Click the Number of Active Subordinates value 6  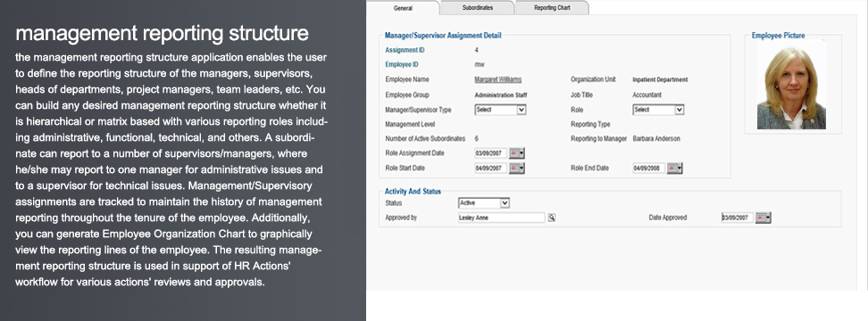[x=477, y=139]
